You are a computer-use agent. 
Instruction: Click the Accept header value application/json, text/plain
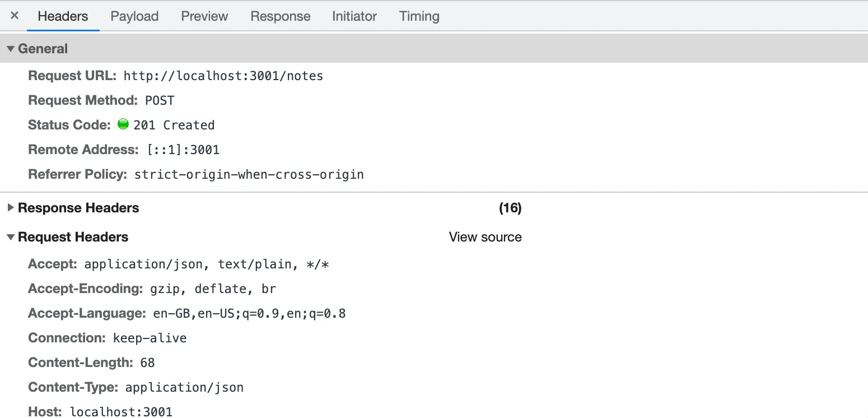tap(207, 264)
